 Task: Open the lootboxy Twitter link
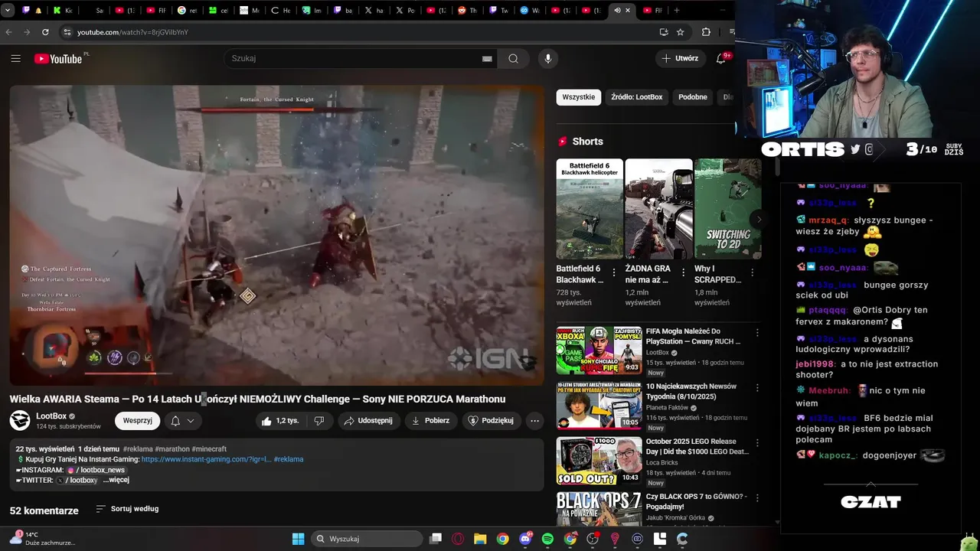click(x=77, y=481)
